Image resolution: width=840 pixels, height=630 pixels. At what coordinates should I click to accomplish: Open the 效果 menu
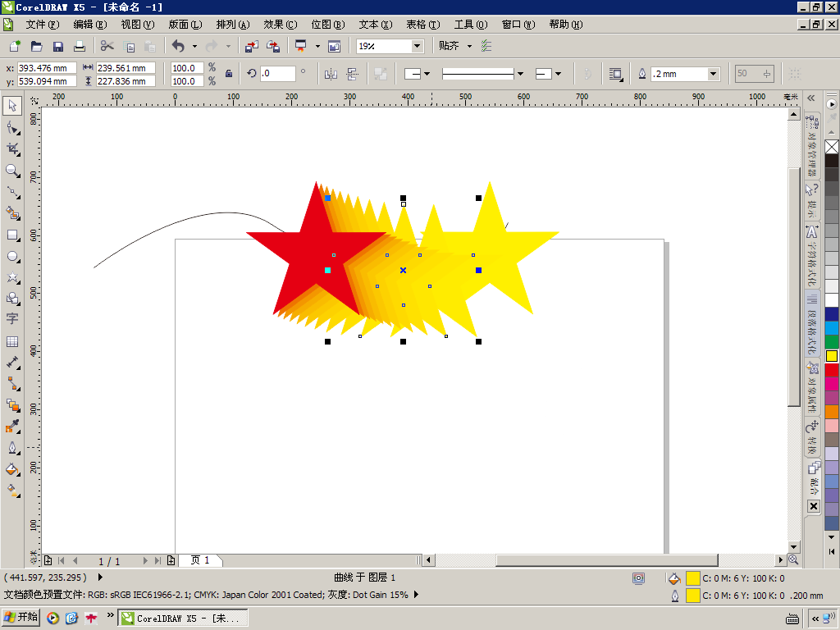click(x=281, y=25)
